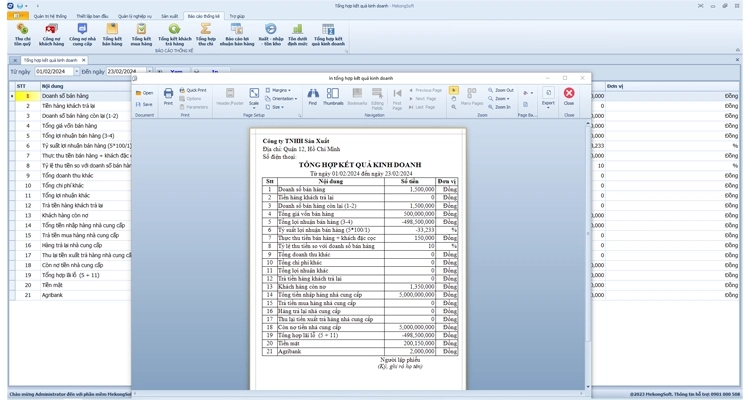This screenshot has width=750, height=400.
Task: Open the Find tool in print preview
Action: coord(312,96)
